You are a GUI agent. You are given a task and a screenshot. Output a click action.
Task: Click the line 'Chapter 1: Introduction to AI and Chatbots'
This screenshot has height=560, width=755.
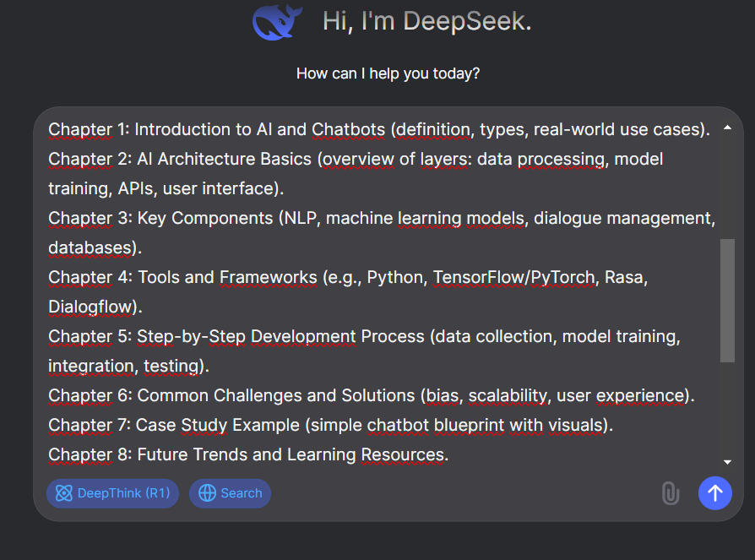coord(217,129)
